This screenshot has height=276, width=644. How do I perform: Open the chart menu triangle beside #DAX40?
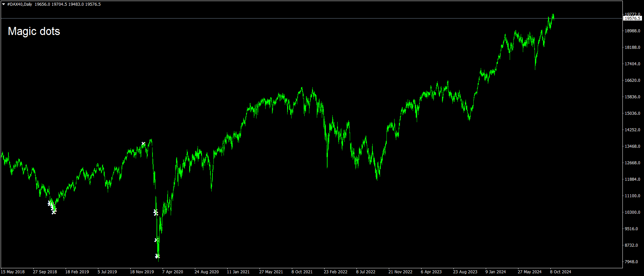(4, 4)
